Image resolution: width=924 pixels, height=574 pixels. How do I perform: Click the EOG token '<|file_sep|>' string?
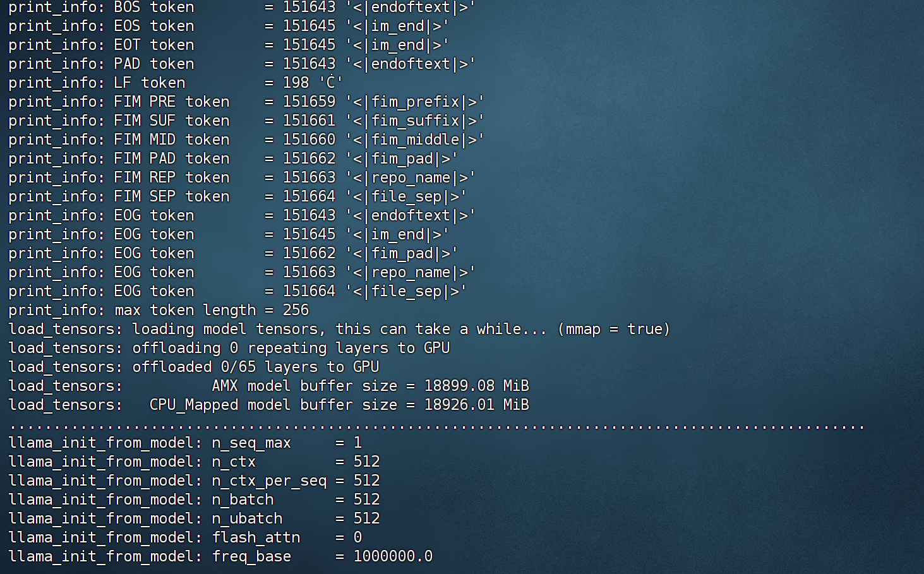[x=406, y=291]
